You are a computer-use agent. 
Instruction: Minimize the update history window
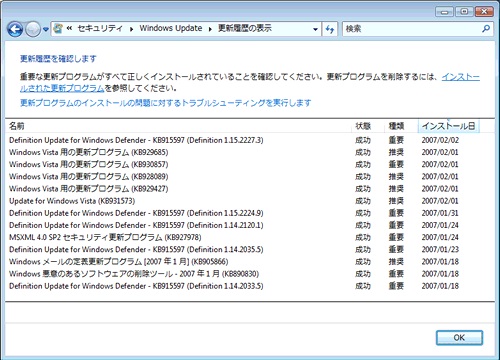(x=444, y=12)
